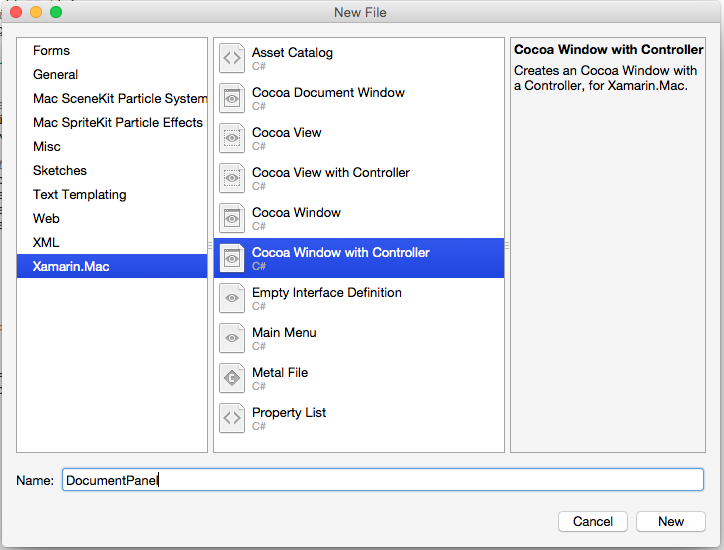The width and height of the screenshot is (724, 550).
Task: Click the Name text field
Action: click(383, 480)
